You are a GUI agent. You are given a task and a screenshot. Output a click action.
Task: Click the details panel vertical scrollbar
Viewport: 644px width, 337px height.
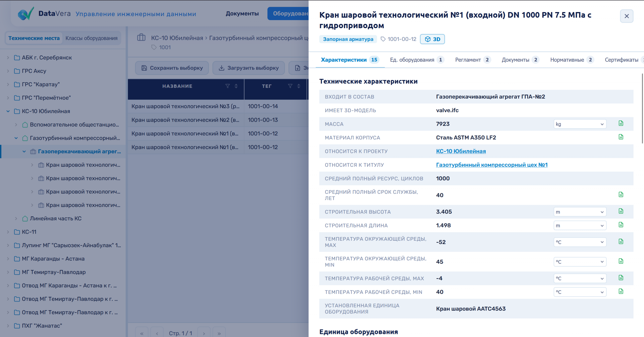point(642,108)
